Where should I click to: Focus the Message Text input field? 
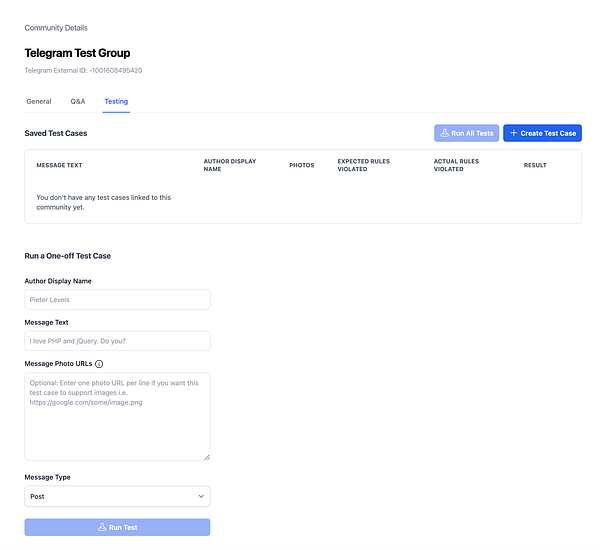point(117,341)
